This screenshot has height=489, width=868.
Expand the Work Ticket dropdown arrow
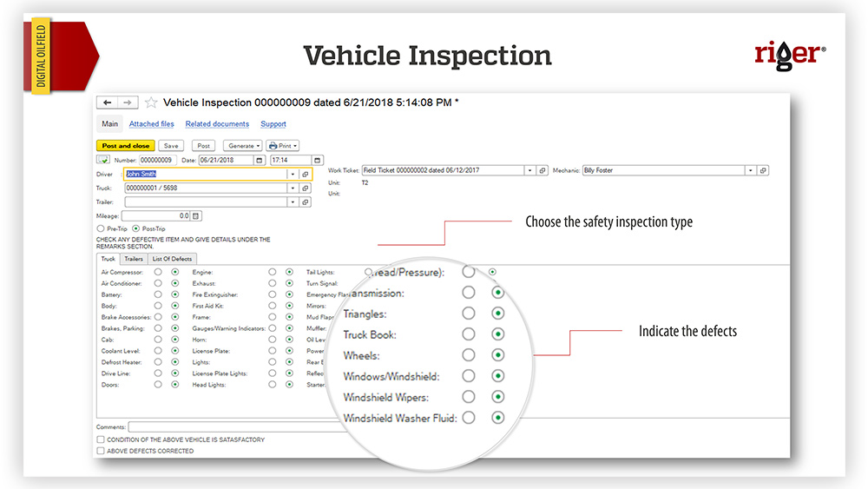tap(529, 170)
